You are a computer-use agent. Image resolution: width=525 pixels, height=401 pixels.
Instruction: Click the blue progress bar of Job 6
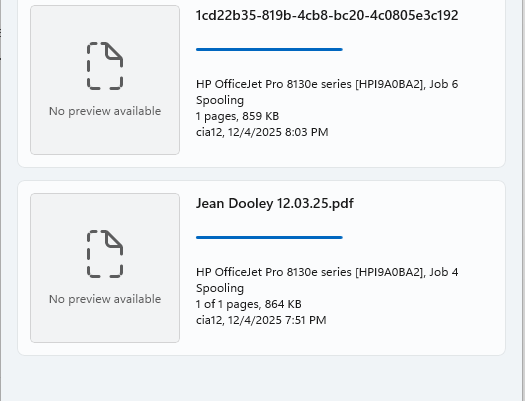[x=269, y=50]
